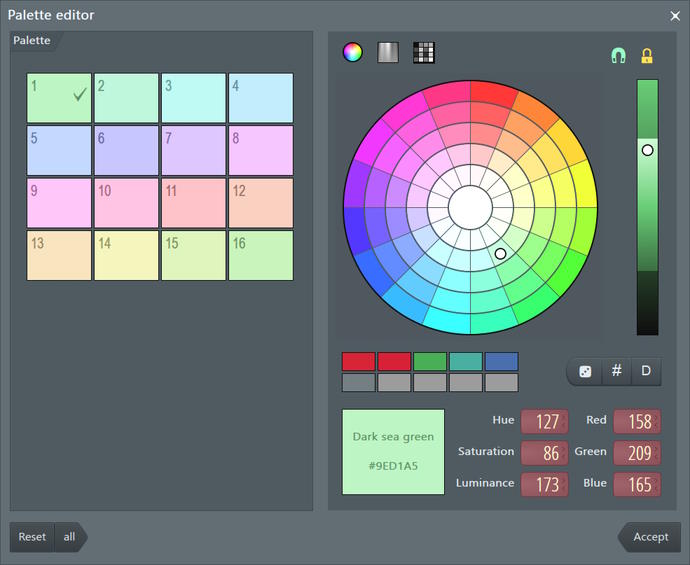The height and width of the screenshot is (565, 690).
Task: Click the Blue value field
Action: tap(639, 485)
